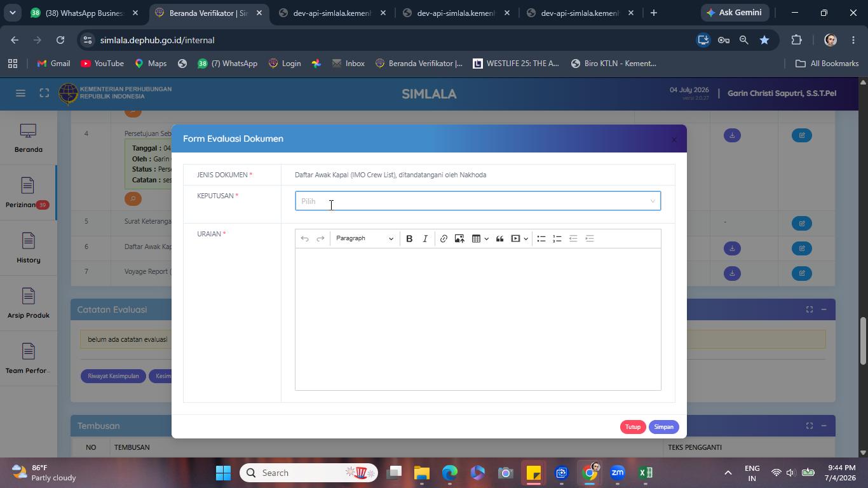Bookmark this page with star icon

(x=764, y=40)
